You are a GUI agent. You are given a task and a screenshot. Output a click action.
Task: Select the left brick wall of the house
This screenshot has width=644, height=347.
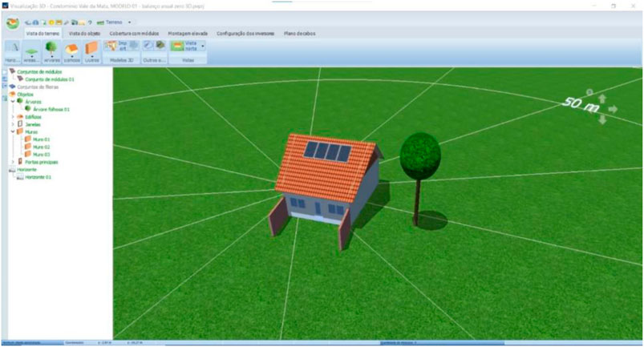[277, 216]
